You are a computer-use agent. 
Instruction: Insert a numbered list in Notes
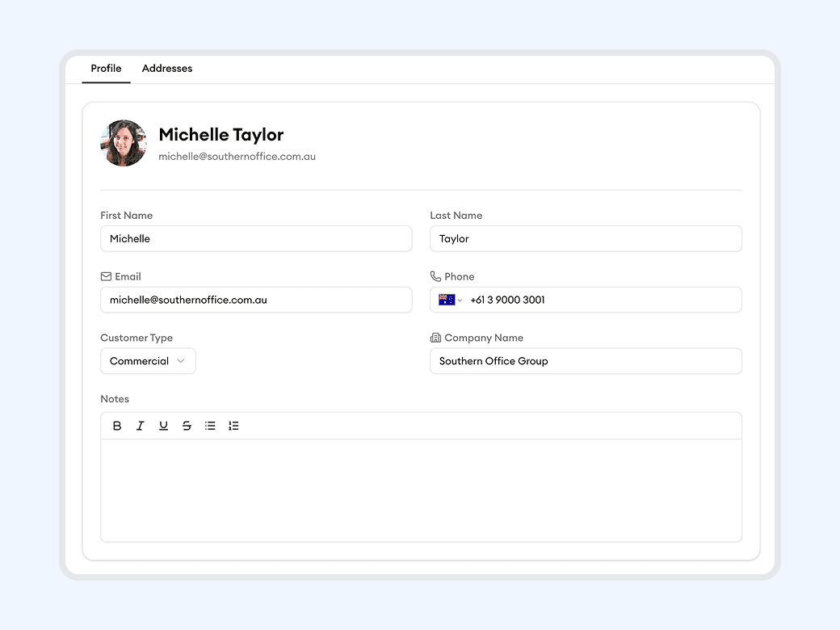(234, 426)
